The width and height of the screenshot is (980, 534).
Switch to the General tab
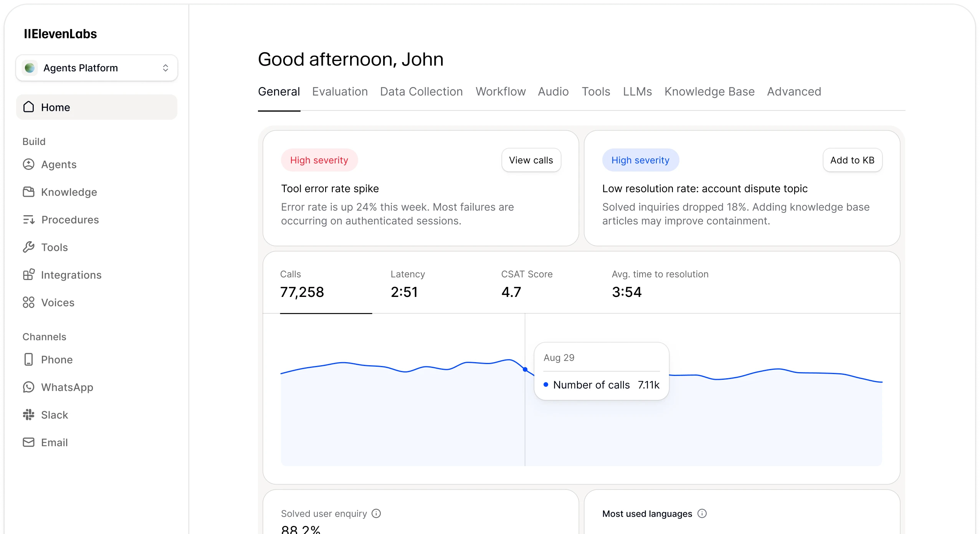click(279, 92)
